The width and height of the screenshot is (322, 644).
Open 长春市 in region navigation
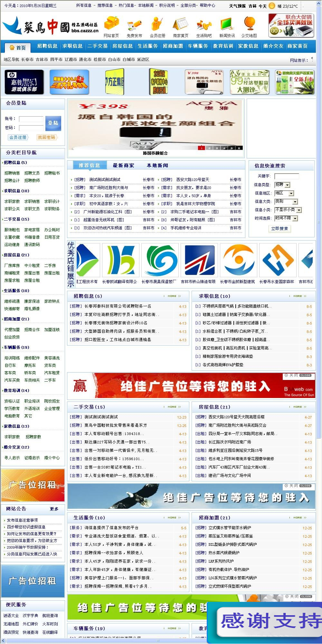[28, 60]
